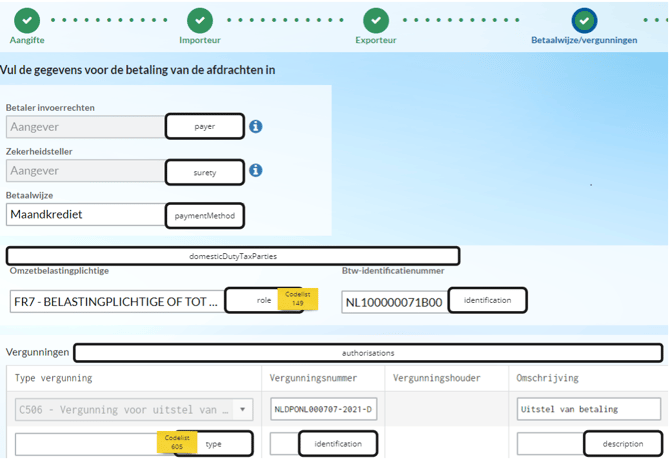The image size is (670, 460).
Task: Go to the Aangifte step label
Action: click(x=27, y=40)
